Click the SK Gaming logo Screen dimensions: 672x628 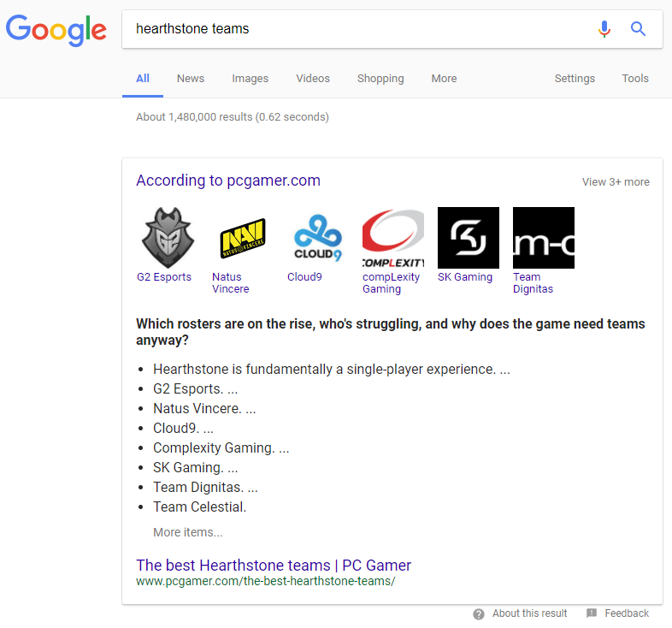(x=469, y=238)
